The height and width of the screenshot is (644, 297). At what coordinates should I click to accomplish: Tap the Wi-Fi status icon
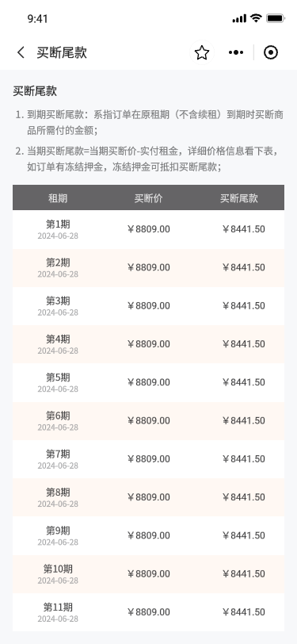tap(256, 18)
